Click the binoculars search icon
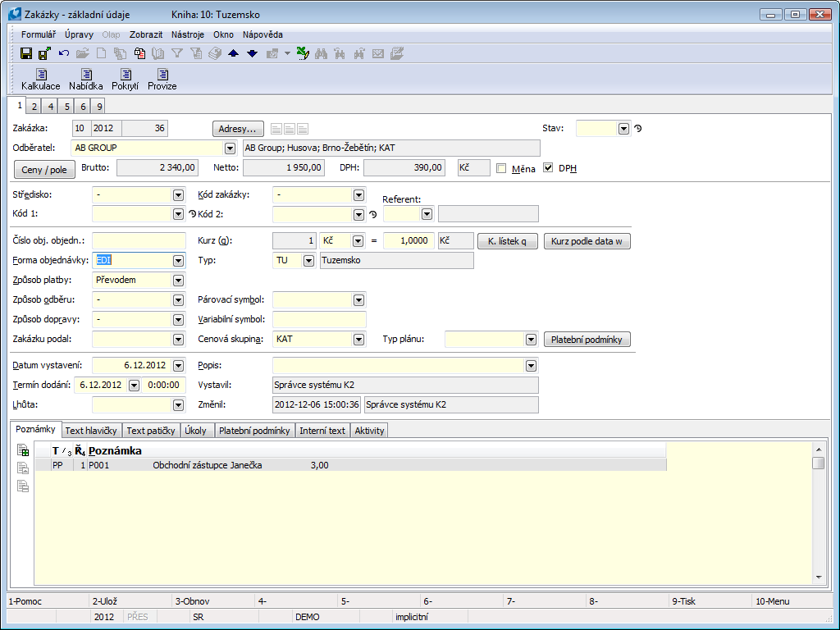This screenshot has height=630, width=840. click(322, 53)
